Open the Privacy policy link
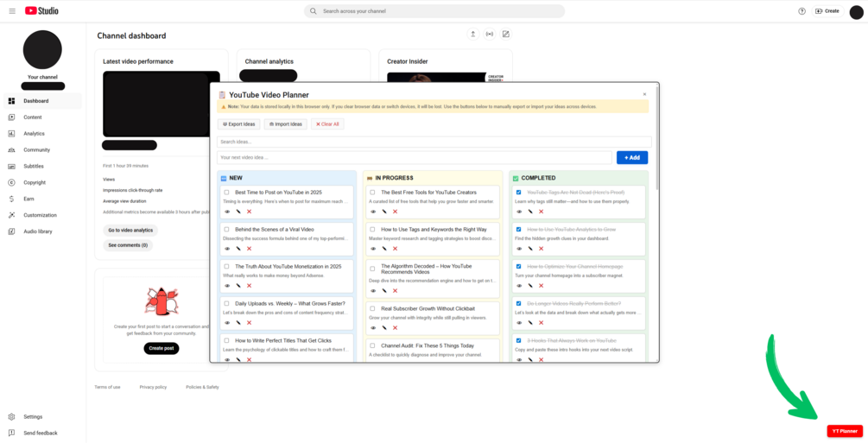 (153, 387)
